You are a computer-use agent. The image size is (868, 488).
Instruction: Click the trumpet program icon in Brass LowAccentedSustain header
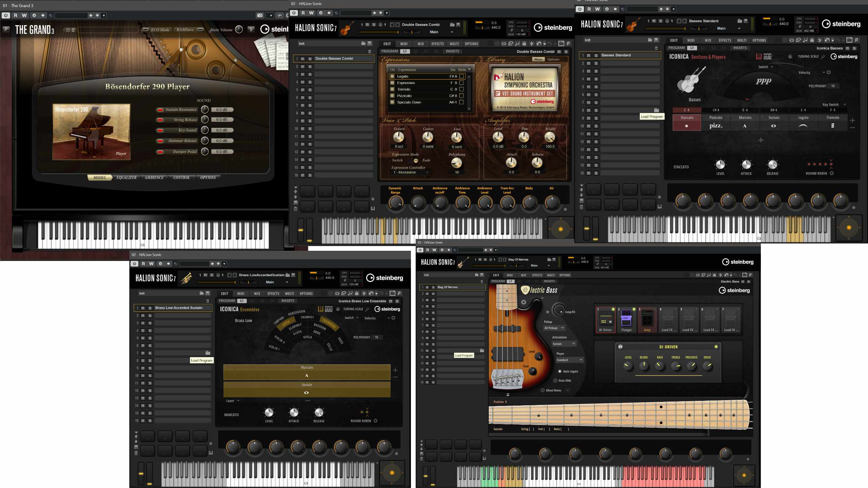[x=186, y=278]
